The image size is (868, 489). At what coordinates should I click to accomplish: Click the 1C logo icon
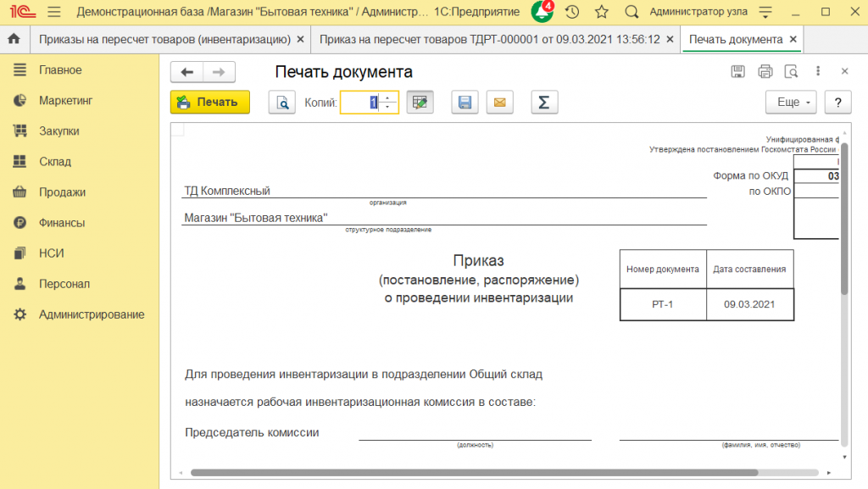click(23, 12)
